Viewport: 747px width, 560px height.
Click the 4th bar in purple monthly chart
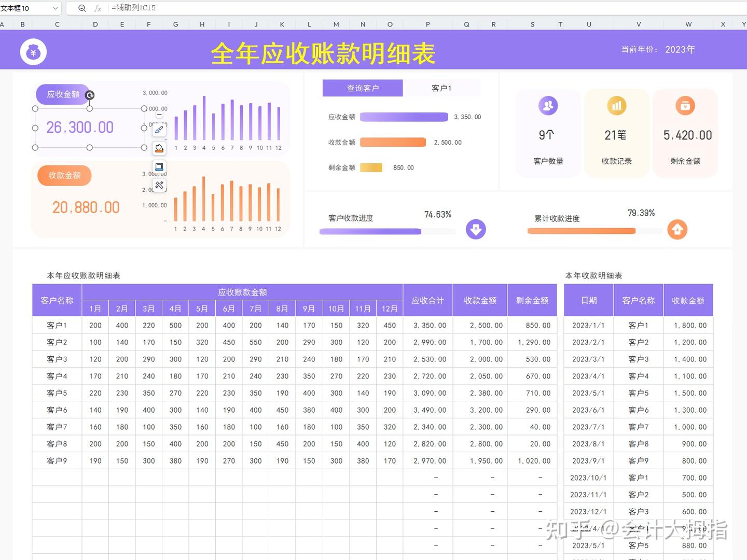tap(204, 118)
